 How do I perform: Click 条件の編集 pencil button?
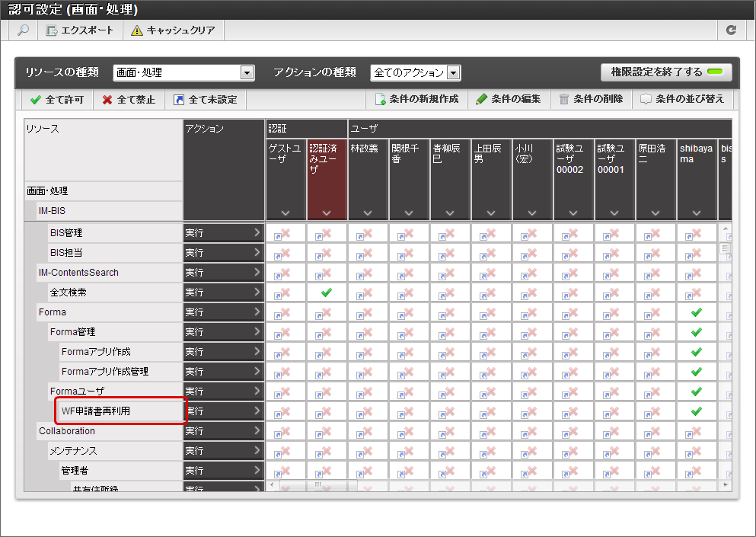[509, 99]
